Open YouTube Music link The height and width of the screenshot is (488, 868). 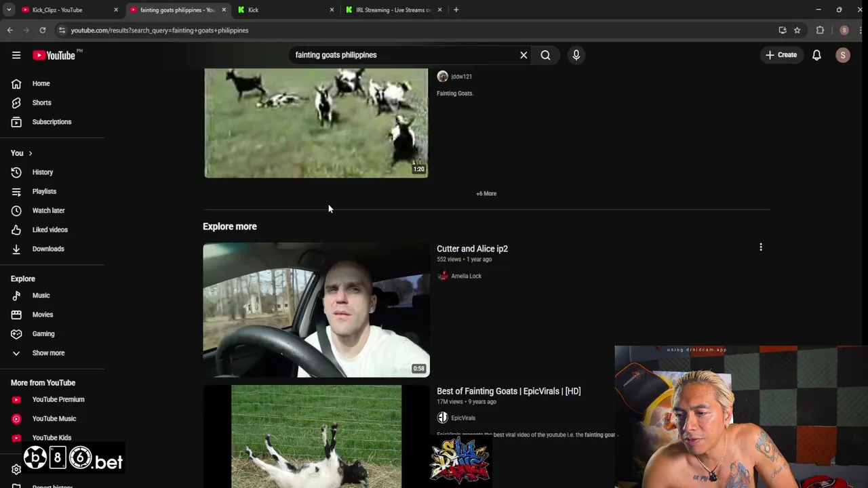(x=54, y=419)
